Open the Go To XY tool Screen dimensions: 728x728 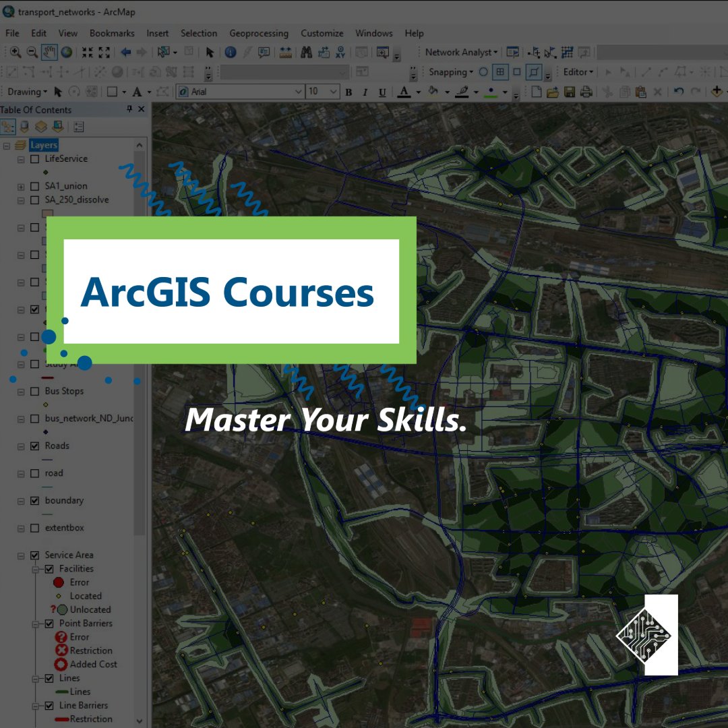[341, 52]
